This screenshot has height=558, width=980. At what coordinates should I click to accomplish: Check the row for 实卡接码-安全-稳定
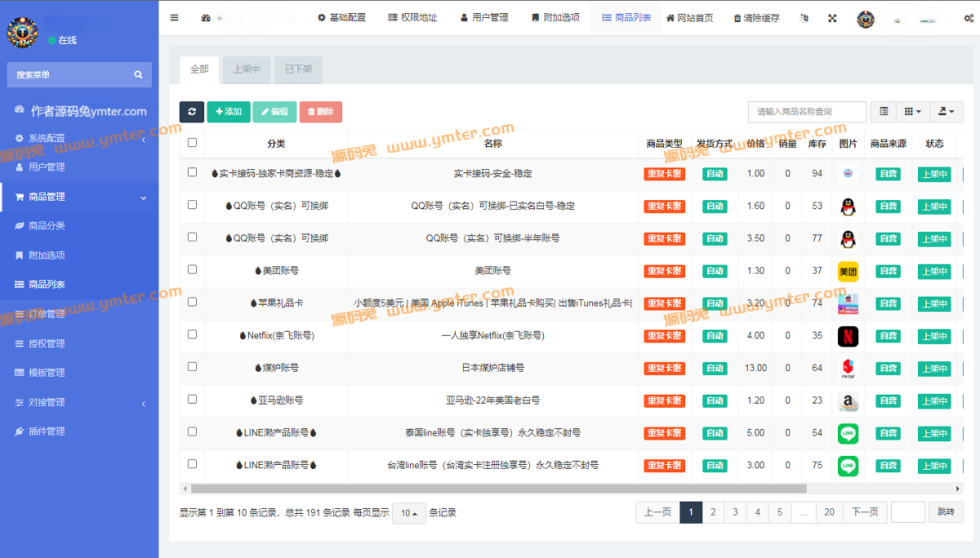pyautogui.click(x=192, y=172)
